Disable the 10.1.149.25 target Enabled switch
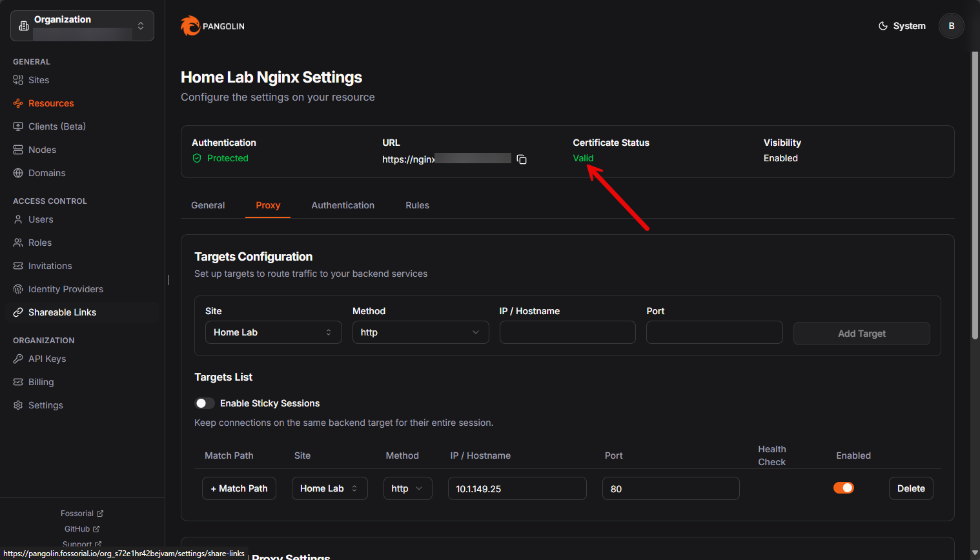The height and width of the screenshot is (560, 980). coord(844,488)
